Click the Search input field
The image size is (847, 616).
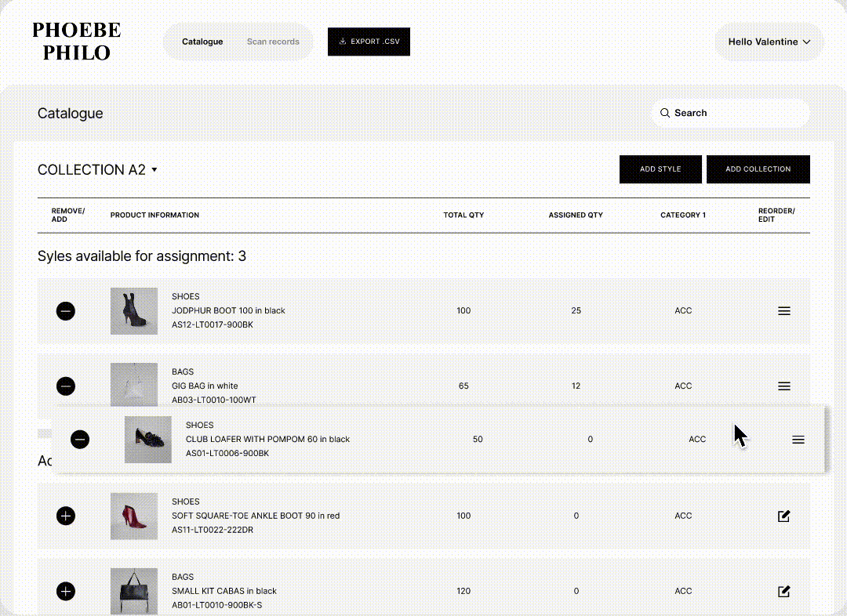[729, 113]
